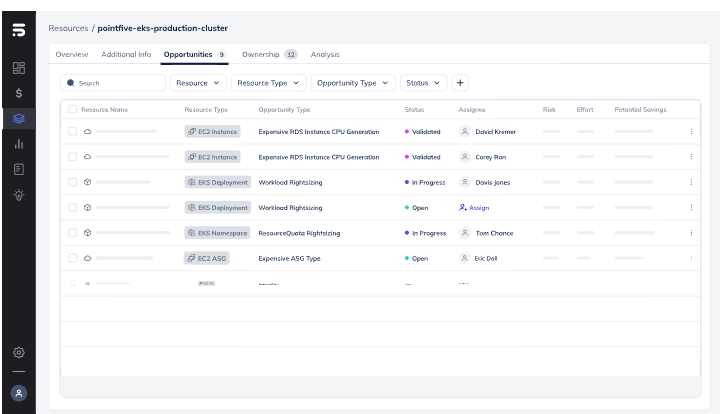This screenshot has height=414, width=720.
Task: Click the dollar sign cost icon in sidebar
Action: point(18,93)
